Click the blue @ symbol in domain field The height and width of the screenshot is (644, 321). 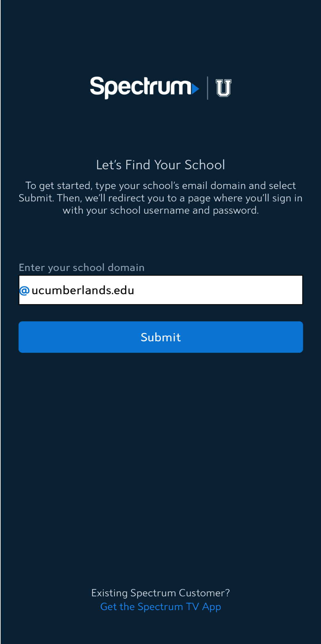pos(24,290)
